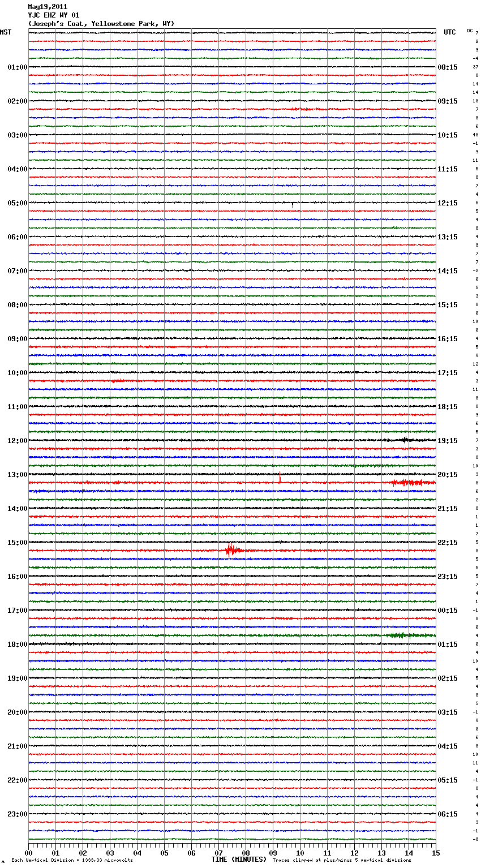The height and width of the screenshot is (868, 481).
Task: Click the "08:15" UTC time label
Action: point(448,67)
